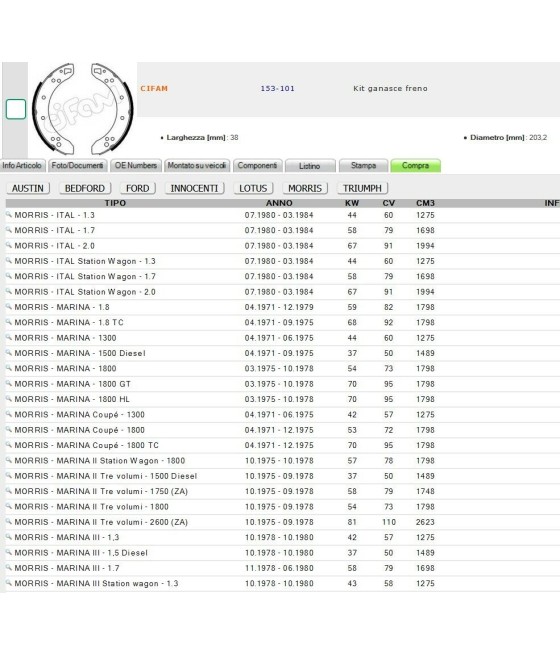Click magnifier icon beside ITAL Station Wagon 2.0
This screenshot has width=560, height=655.
click(x=9, y=291)
